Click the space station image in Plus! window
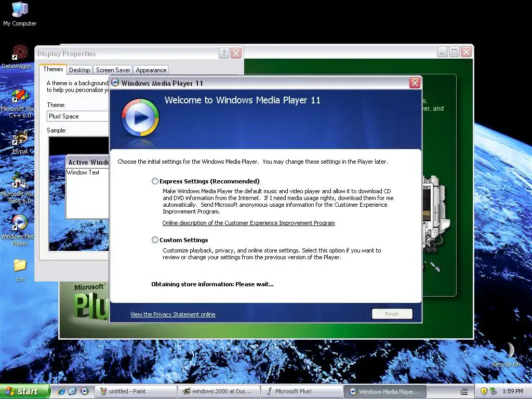Image resolution: width=532 pixels, height=399 pixels. 436,215
